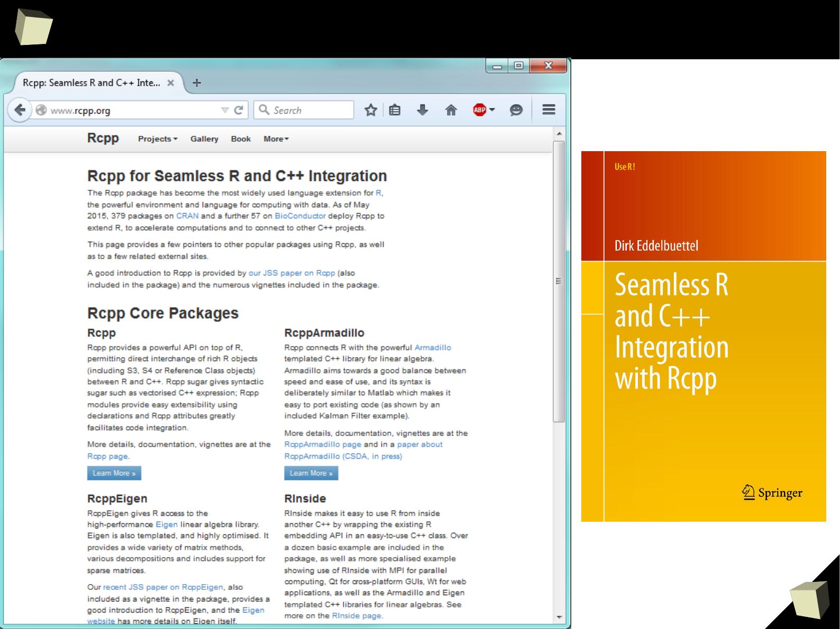Minimize the Firefox window
The width and height of the screenshot is (840, 629).
[x=497, y=66]
